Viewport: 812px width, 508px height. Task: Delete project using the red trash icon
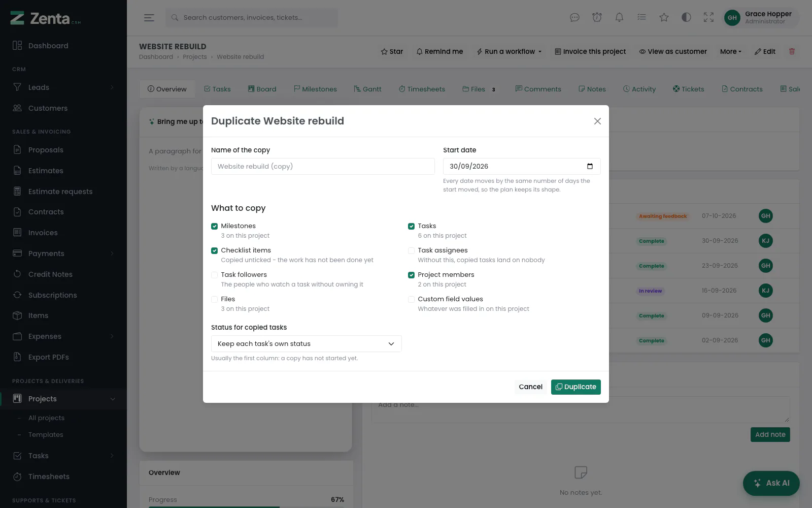(792, 51)
